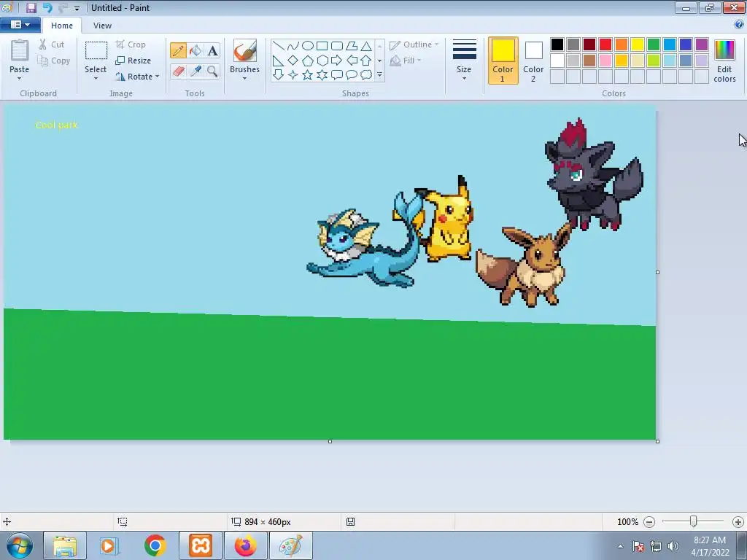The height and width of the screenshot is (560, 747).
Task: Choose the Rounded rectangular callout shape
Action: point(337,75)
